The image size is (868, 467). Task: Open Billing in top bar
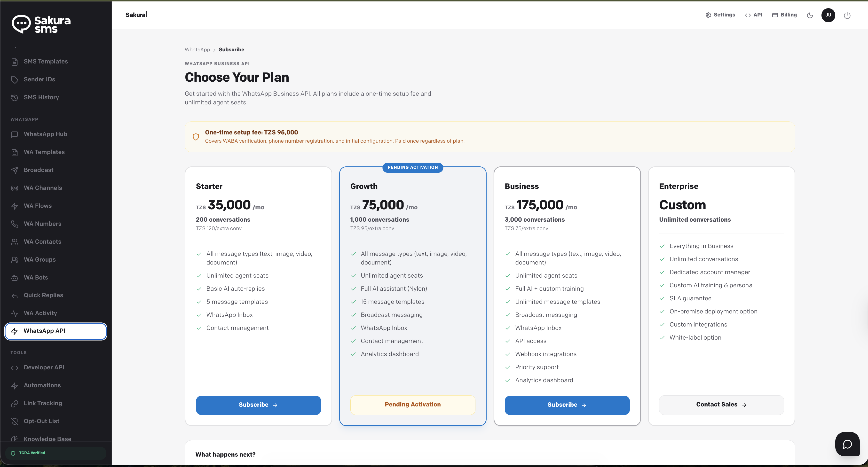[784, 15]
